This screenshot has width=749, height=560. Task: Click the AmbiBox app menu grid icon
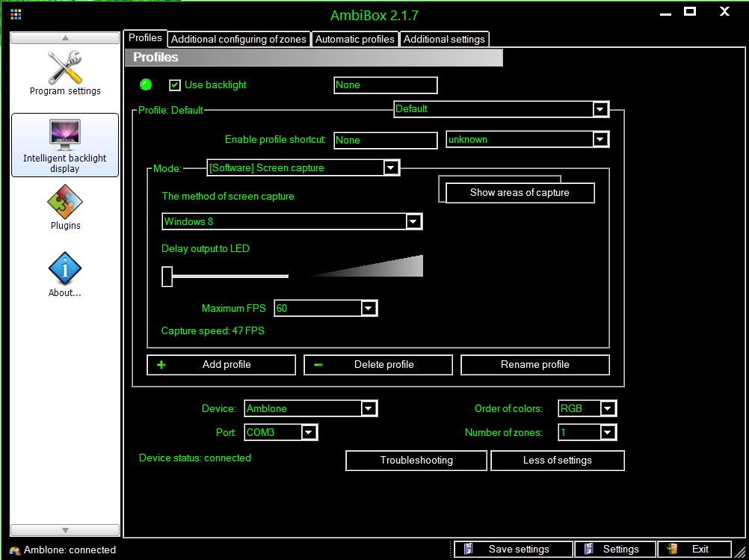click(16, 14)
